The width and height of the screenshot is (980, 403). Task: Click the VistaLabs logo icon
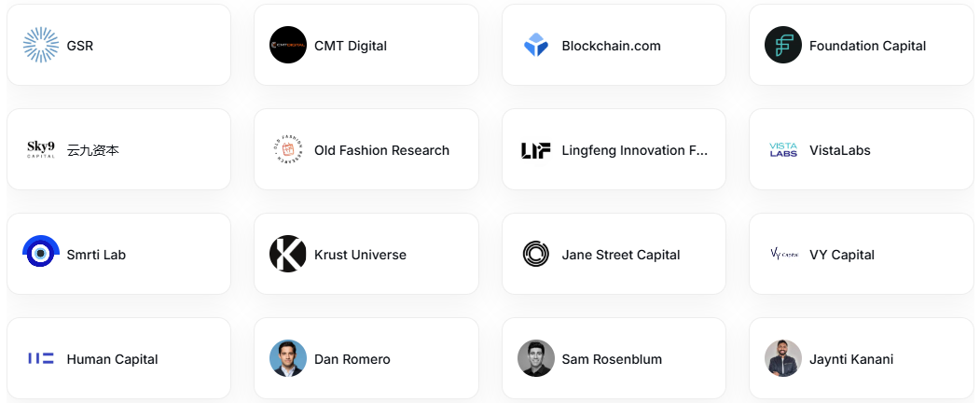coord(783,149)
